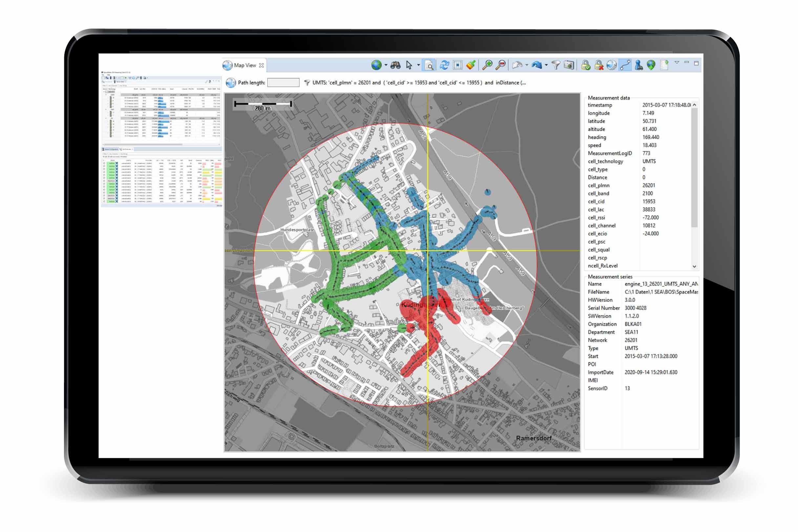798x532 pixels.
Task: Select the altitude value 61.400
Action: pos(649,129)
